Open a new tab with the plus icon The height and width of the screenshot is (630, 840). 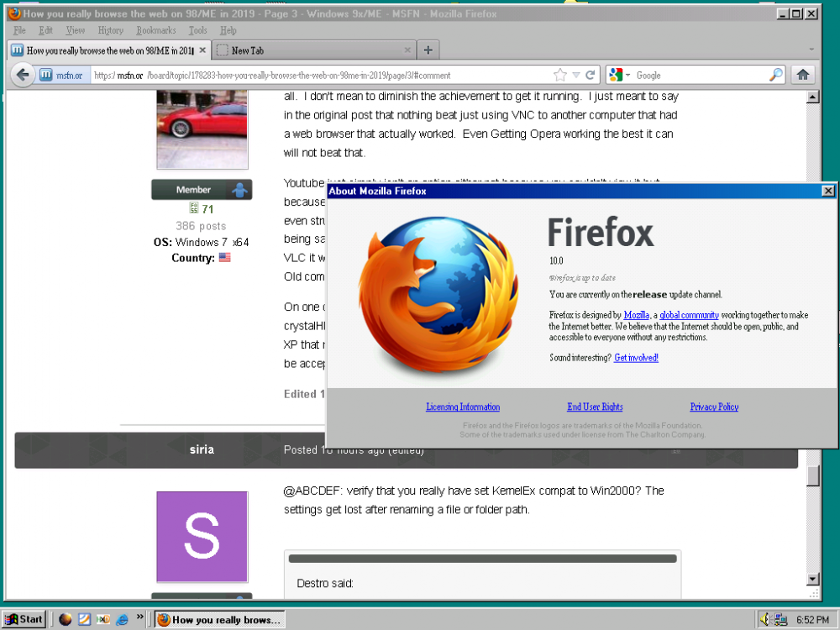click(428, 50)
